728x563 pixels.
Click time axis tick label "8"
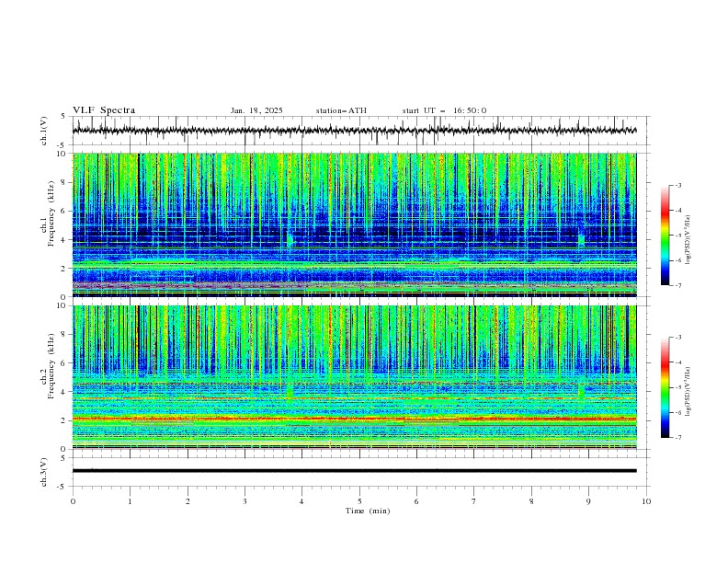tap(531, 501)
